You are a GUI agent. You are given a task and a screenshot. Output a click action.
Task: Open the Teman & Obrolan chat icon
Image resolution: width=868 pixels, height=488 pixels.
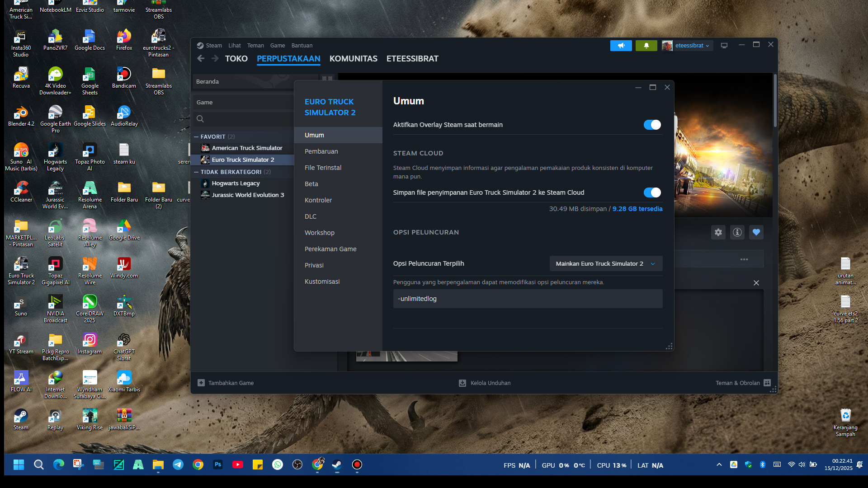click(x=767, y=383)
